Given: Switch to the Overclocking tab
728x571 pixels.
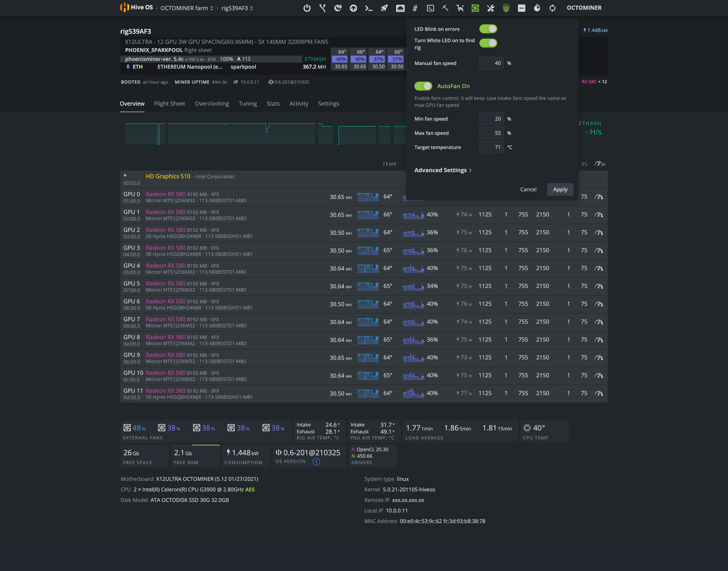Looking at the screenshot, I should coord(212,104).
